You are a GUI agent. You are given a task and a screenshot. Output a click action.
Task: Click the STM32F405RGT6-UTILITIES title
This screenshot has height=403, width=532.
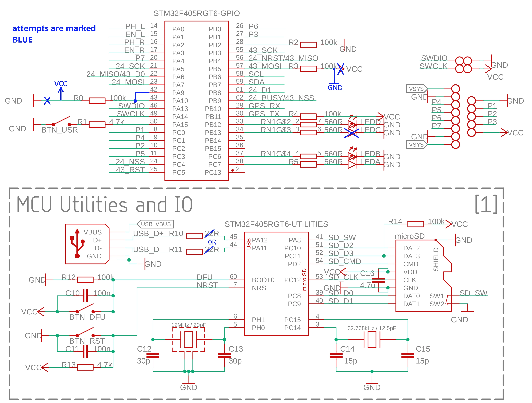(x=276, y=224)
